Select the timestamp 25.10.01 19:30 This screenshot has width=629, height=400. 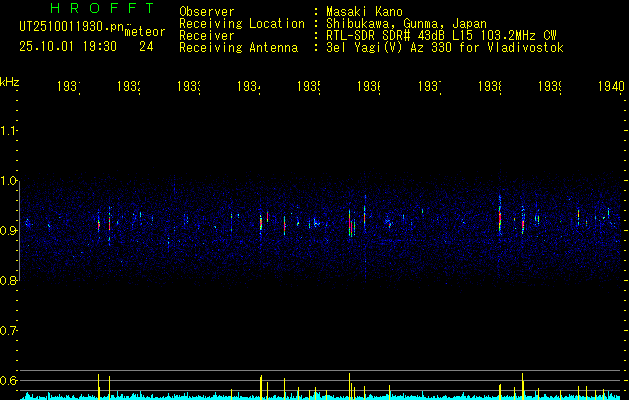tap(68, 47)
